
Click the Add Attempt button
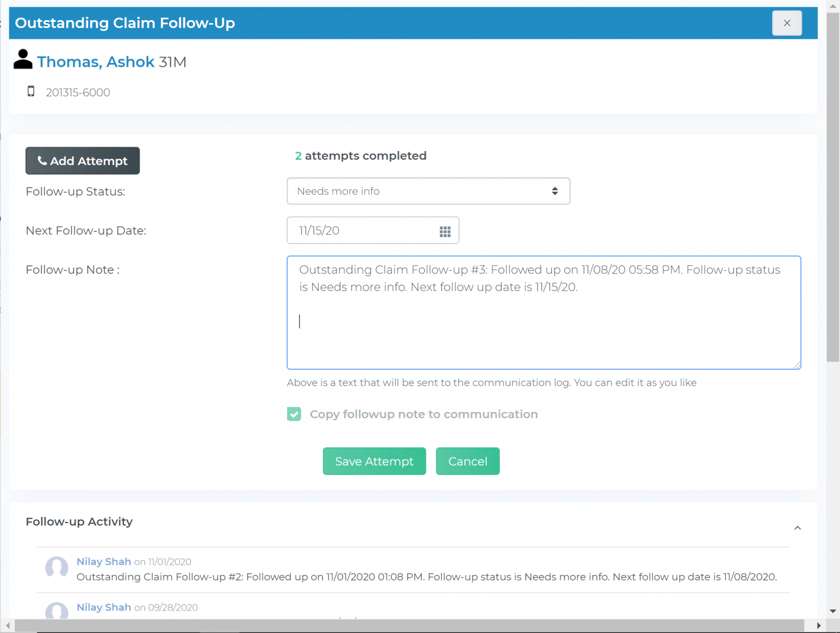(x=83, y=161)
